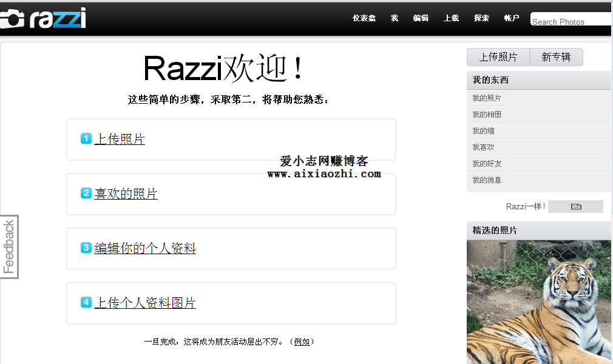Screen dimensions: 613x364
Task: Open 我的相册 in sidebar
Action: coord(486,115)
